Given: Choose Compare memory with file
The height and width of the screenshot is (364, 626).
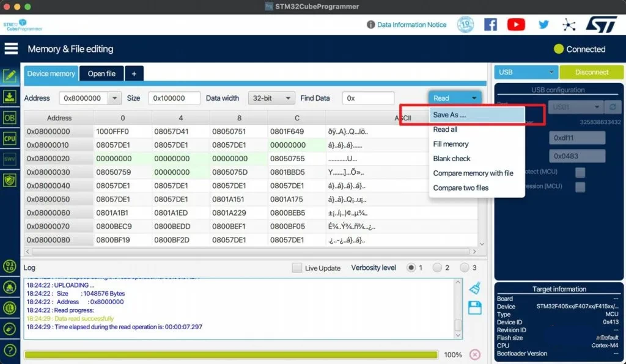Looking at the screenshot, I should [x=477, y=173].
